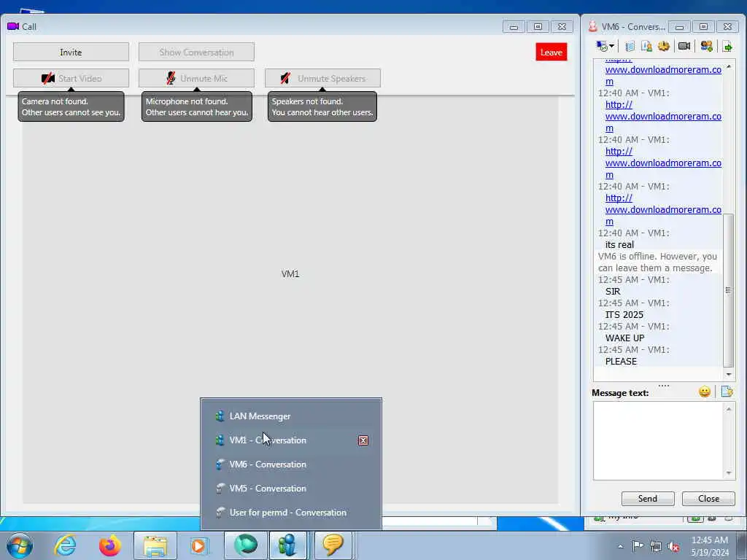Click the user info icon in VM6 toolbar

click(646, 46)
